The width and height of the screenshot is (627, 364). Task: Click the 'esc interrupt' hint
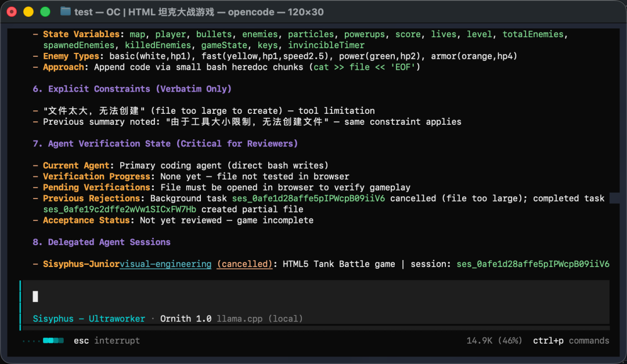tap(107, 341)
